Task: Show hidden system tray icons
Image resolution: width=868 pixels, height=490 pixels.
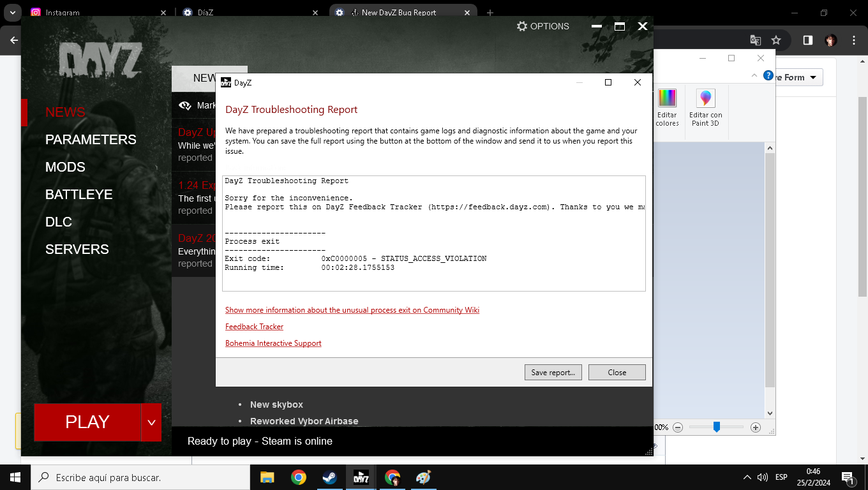Action: [x=747, y=477]
